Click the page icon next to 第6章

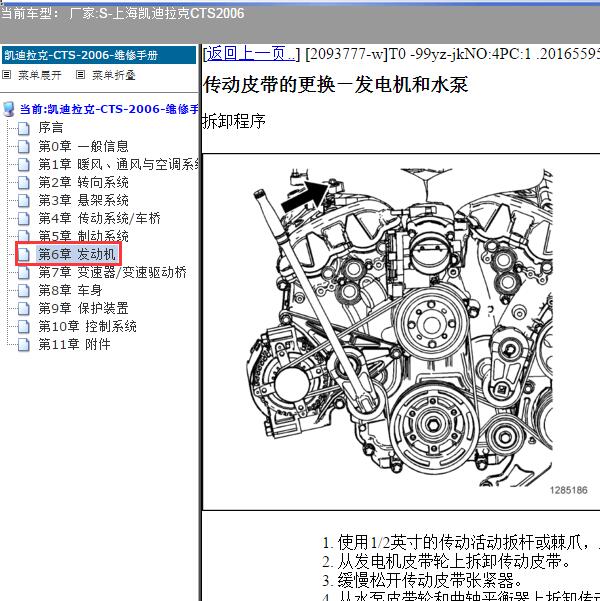[x=24, y=255]
